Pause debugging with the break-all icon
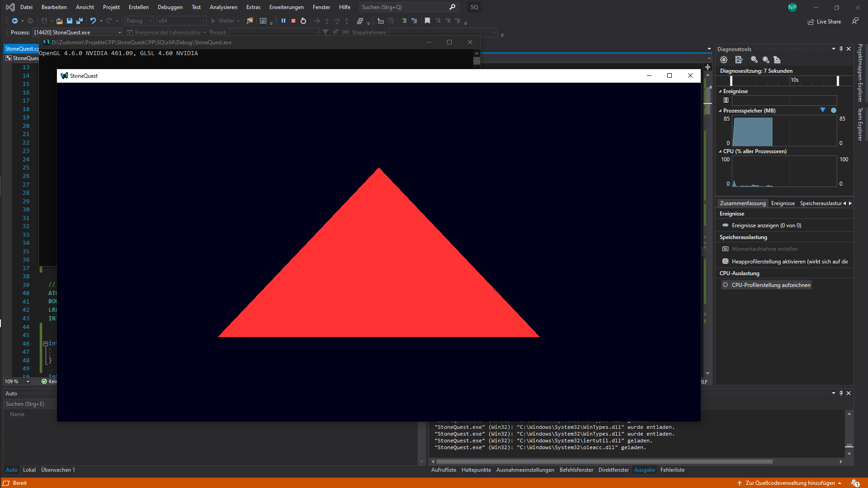The height and width of the screenshot is (488, 868). click(283, 21)
